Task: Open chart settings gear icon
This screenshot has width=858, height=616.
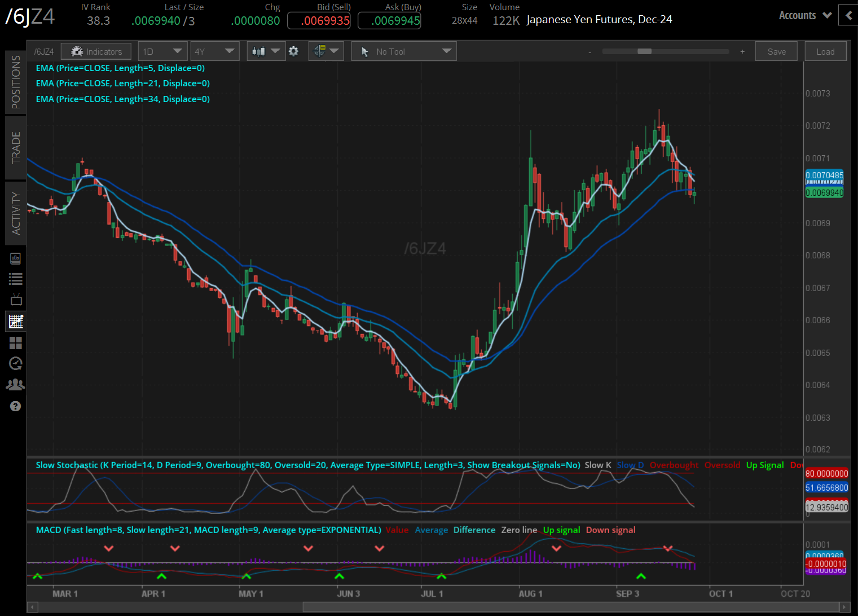Action: point(293,51)
